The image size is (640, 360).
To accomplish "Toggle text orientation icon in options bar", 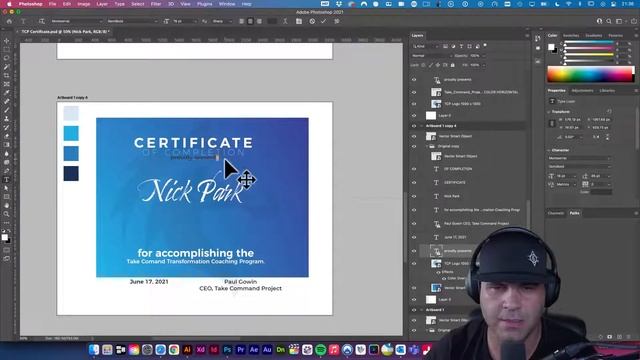I will 41,21.
